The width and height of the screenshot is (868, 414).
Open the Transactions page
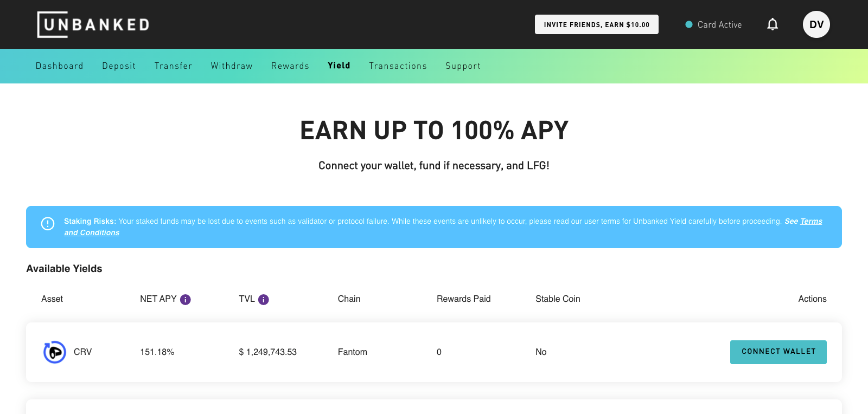click(x=398, y=66)
